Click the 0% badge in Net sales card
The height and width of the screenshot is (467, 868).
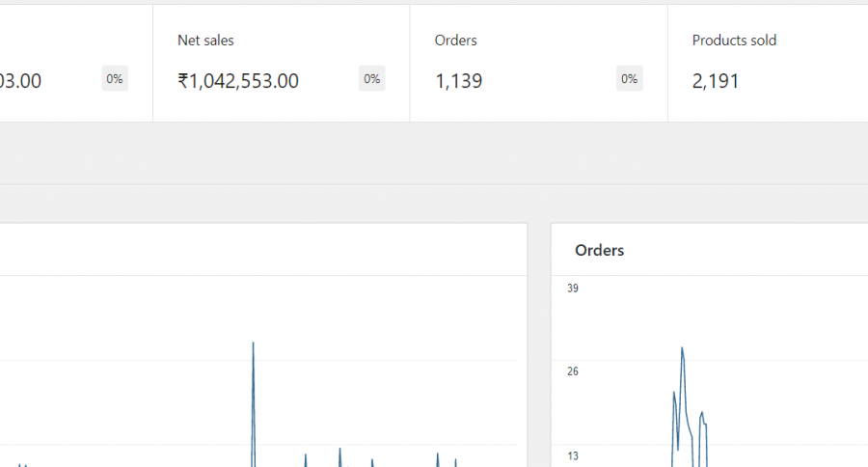tap(371, 79)
